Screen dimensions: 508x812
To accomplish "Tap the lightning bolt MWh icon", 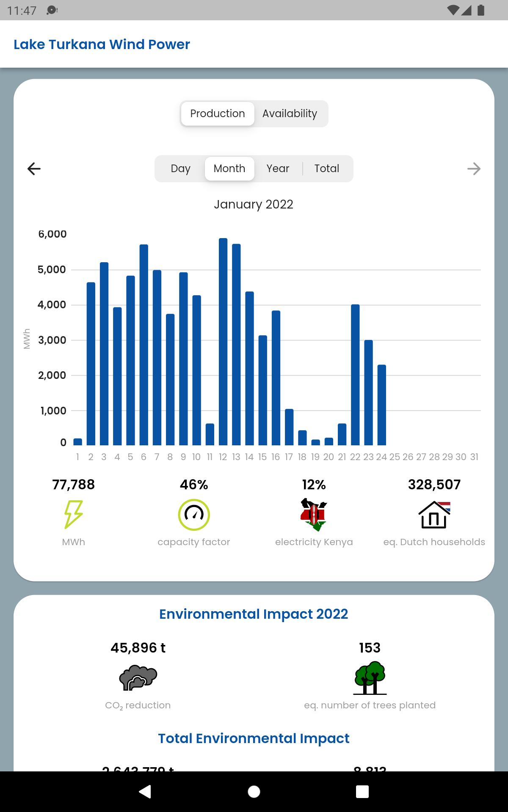I will [73, 514].
